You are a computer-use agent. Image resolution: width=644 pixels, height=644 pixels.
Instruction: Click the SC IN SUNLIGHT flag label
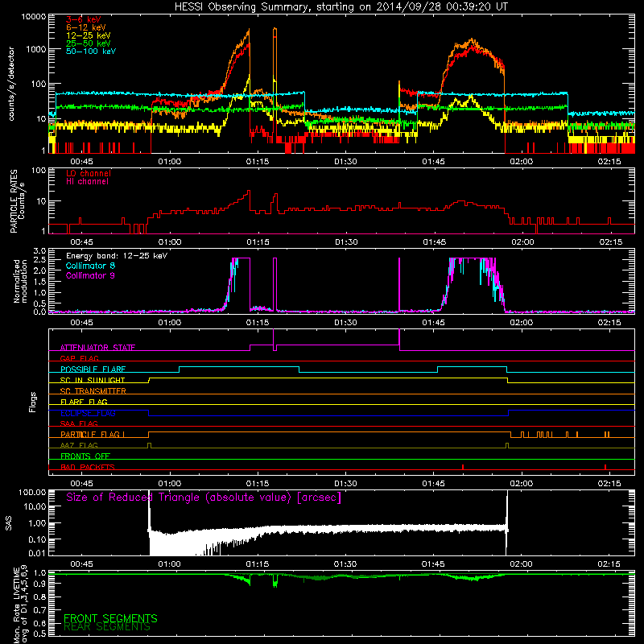pos(93,380)
